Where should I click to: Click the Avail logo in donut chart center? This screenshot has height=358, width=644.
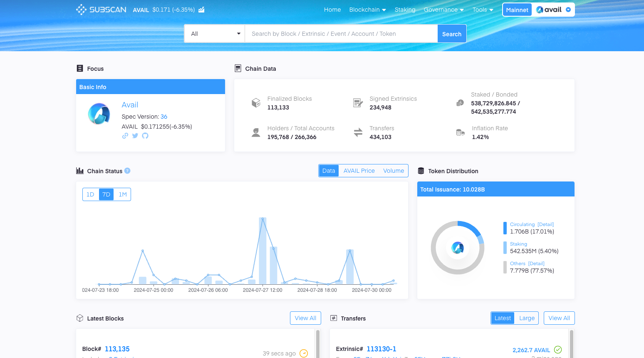click(458, 248)
